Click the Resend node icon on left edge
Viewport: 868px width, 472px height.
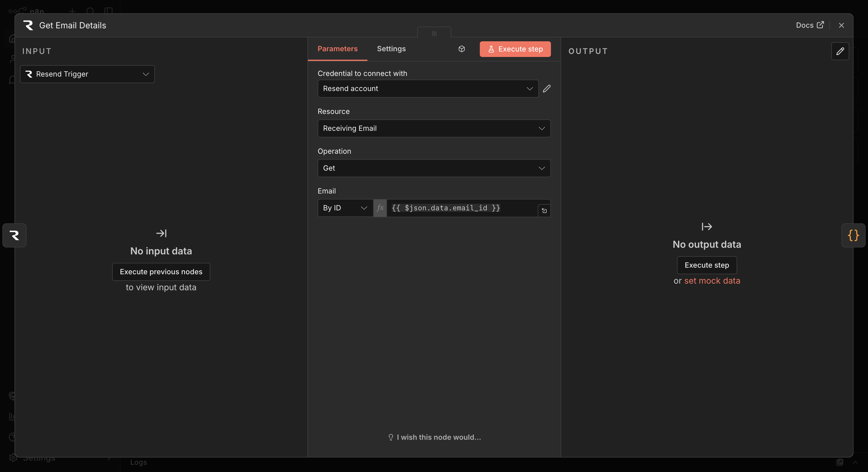click(x=14, y=235)
